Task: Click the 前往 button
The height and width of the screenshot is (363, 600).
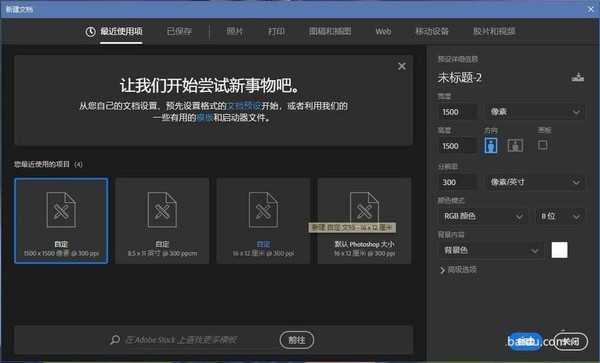Action: (x=297, y=340)
